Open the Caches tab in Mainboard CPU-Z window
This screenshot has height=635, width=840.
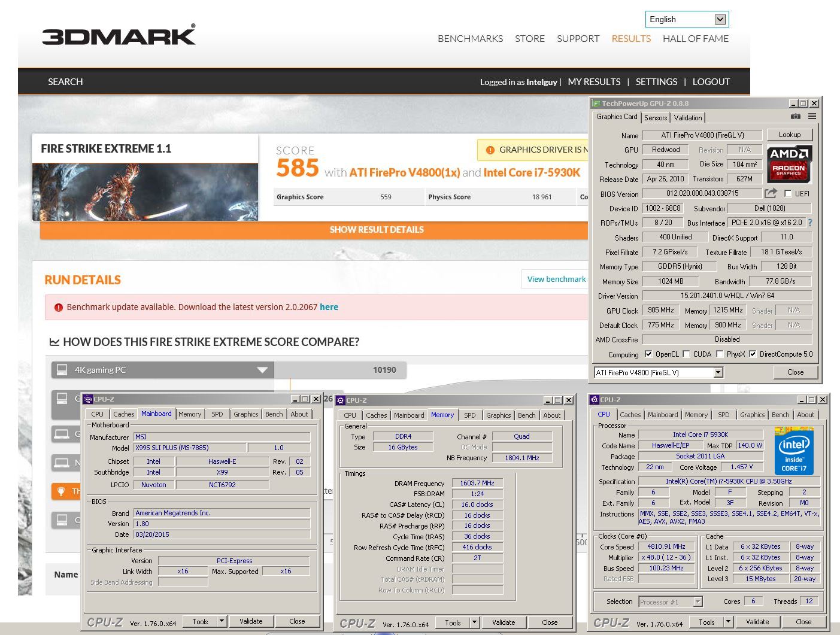[123, 414]
